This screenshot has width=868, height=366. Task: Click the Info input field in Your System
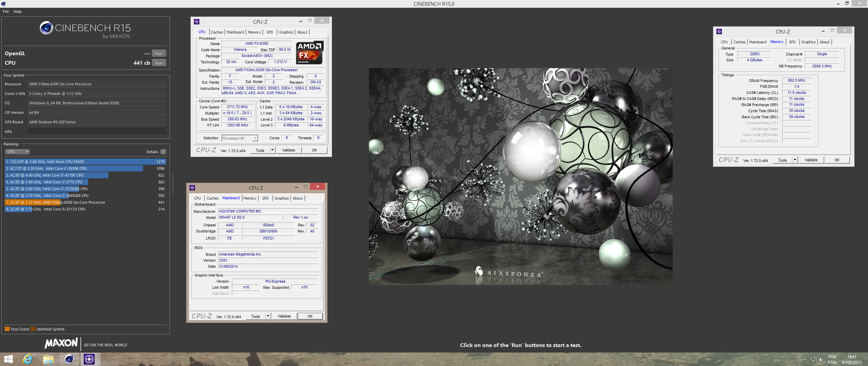pos(97,131)
